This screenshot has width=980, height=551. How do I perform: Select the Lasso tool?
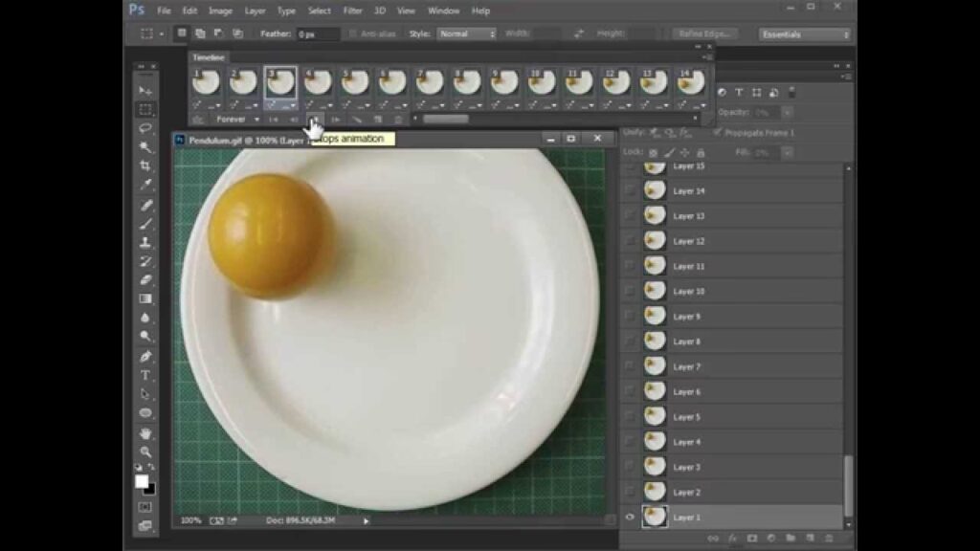pos(145,128)
